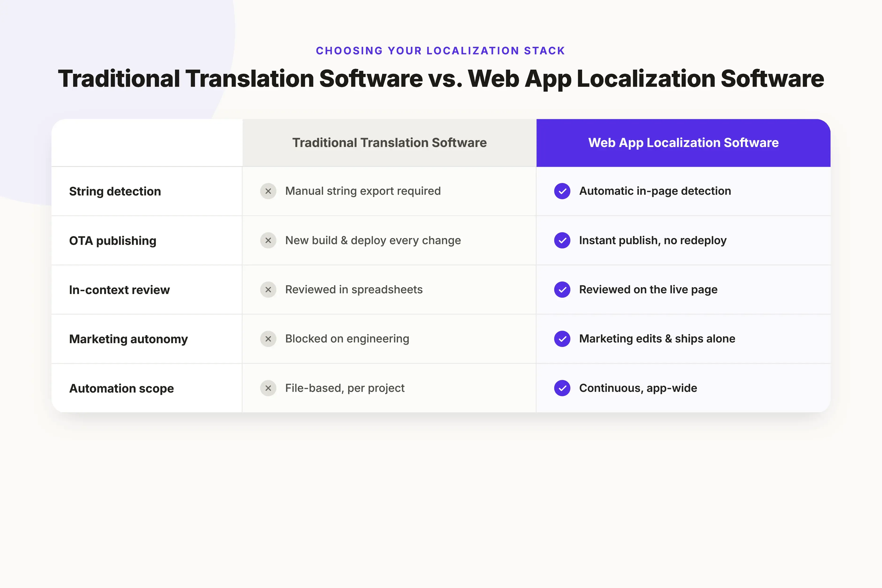Click the In-context review row label
882x588 pixels.
click(x=119, y=290)
